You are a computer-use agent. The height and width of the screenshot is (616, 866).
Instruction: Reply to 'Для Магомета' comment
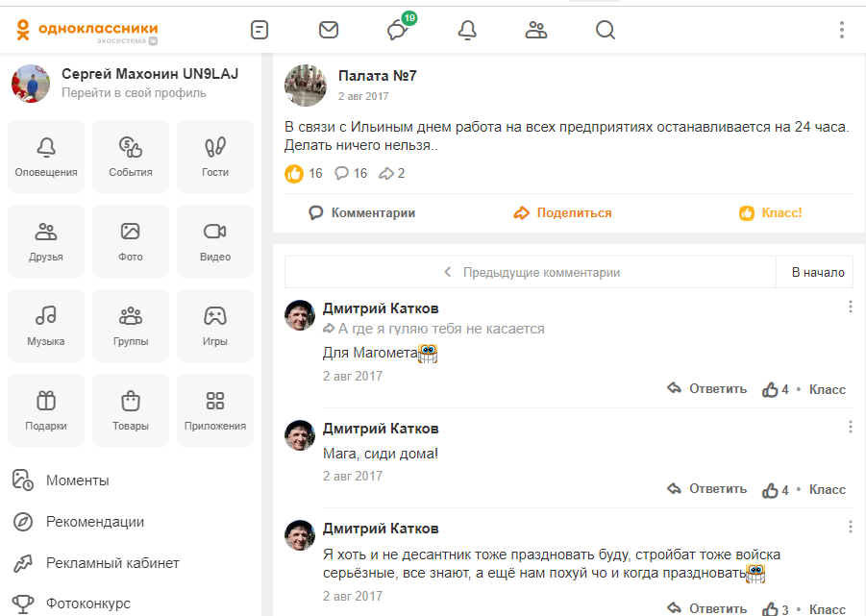707,388
